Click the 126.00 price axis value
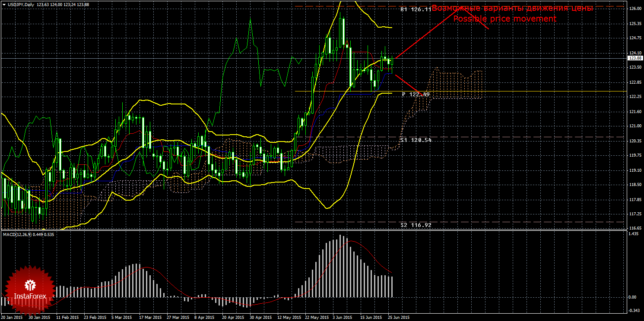The height and width of the screenshot is (321, 644). click(x=634, y=9)
